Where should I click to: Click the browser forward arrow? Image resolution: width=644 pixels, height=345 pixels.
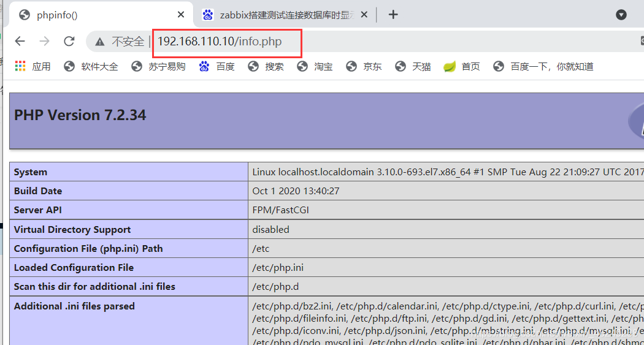(44, 41)
